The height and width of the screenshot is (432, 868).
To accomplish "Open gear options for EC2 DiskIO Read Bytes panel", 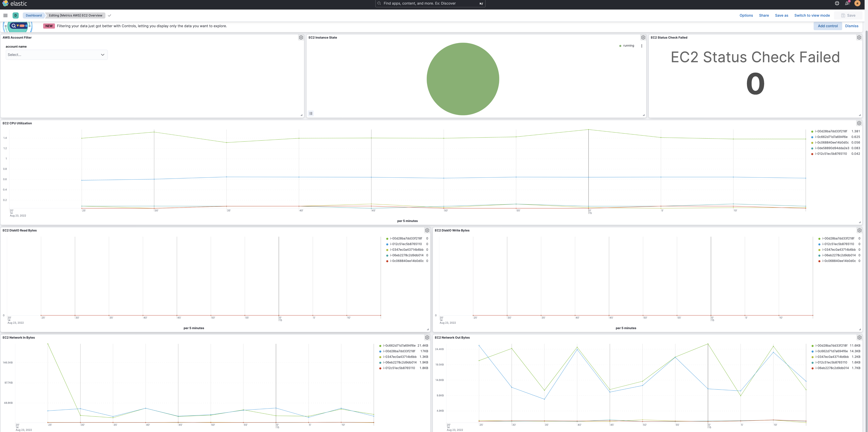I will pyautogui.click(x=427, y=230).
